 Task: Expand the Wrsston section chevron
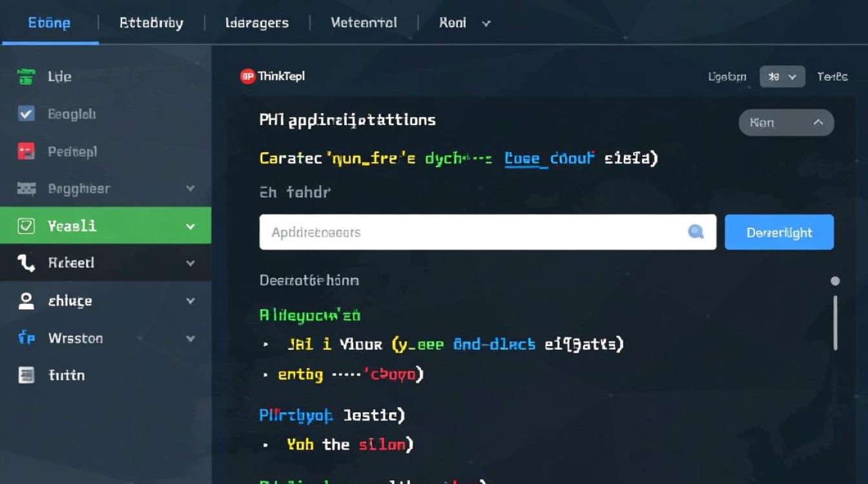tap(191, 338)
